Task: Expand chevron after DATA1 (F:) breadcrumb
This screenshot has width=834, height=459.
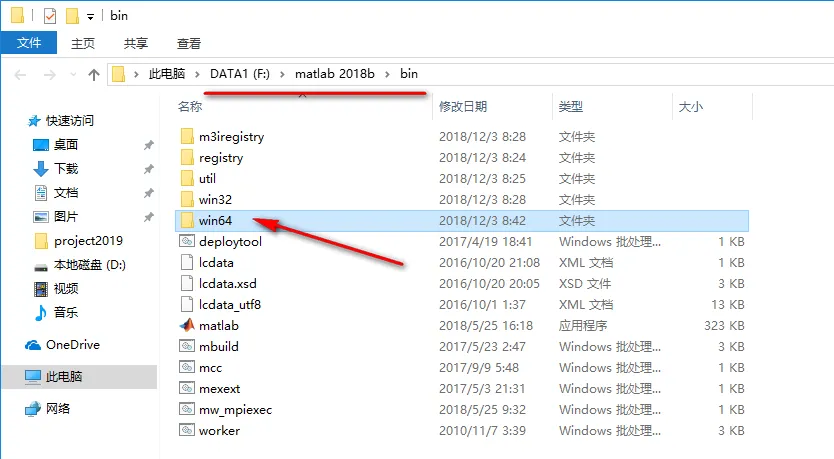Action: point(282,74)
